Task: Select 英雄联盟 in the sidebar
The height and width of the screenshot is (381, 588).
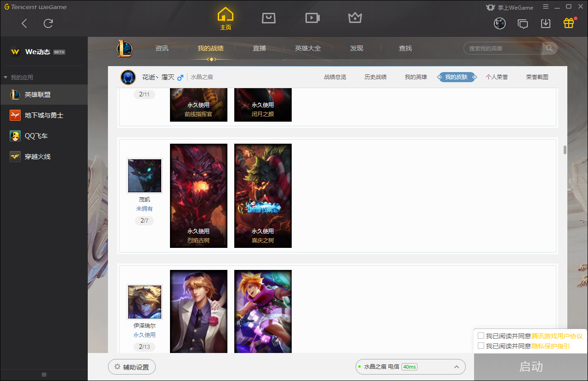Action: point(44,95)
